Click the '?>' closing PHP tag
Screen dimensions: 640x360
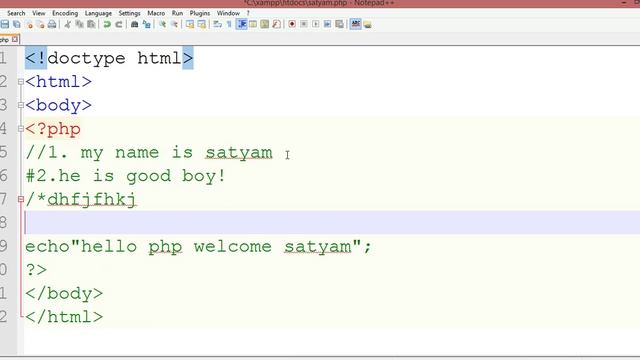pos(36,270)
